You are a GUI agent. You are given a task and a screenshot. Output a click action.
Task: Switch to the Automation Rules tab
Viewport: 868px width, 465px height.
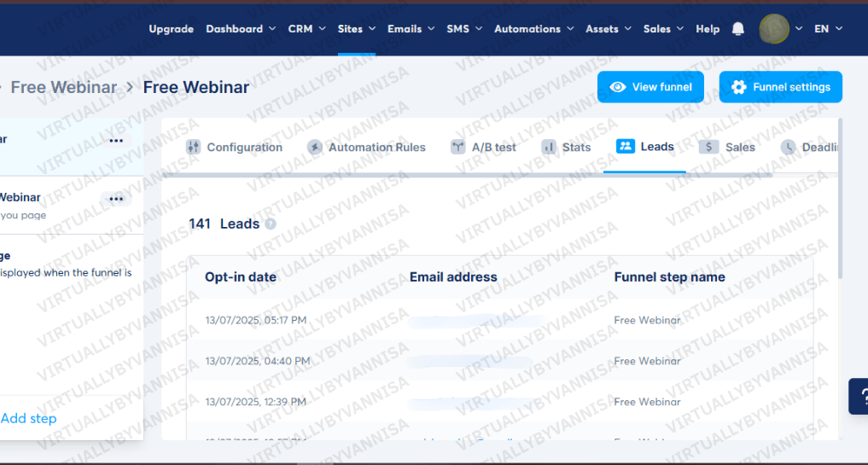[x=366, y=147]
